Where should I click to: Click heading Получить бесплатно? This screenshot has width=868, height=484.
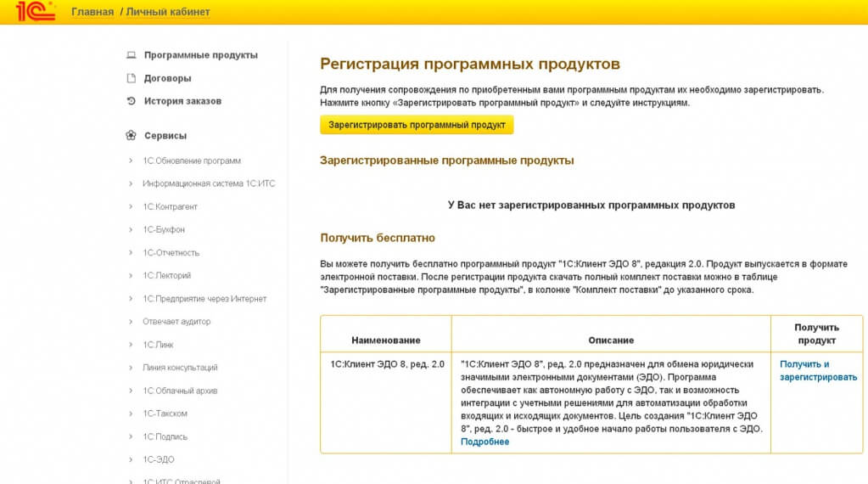coord(378,238)
